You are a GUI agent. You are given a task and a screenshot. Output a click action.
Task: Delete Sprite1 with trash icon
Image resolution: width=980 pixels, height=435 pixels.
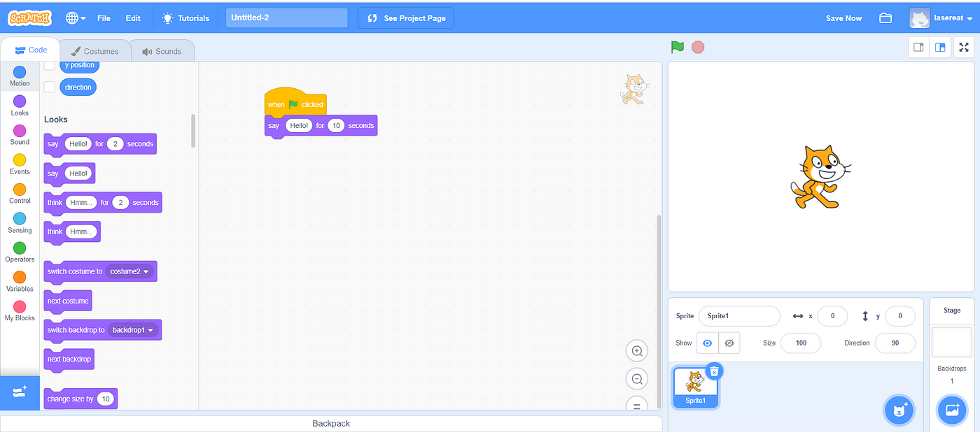point(714,371)
